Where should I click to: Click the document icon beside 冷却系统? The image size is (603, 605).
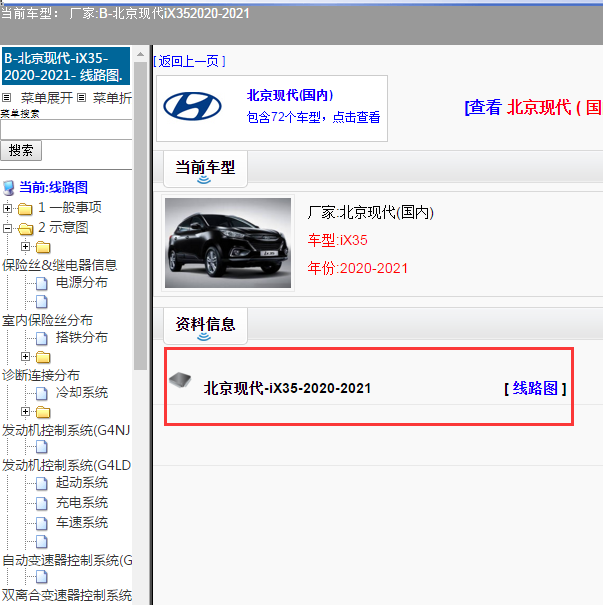pyautogui.click(x=42, y=394)
